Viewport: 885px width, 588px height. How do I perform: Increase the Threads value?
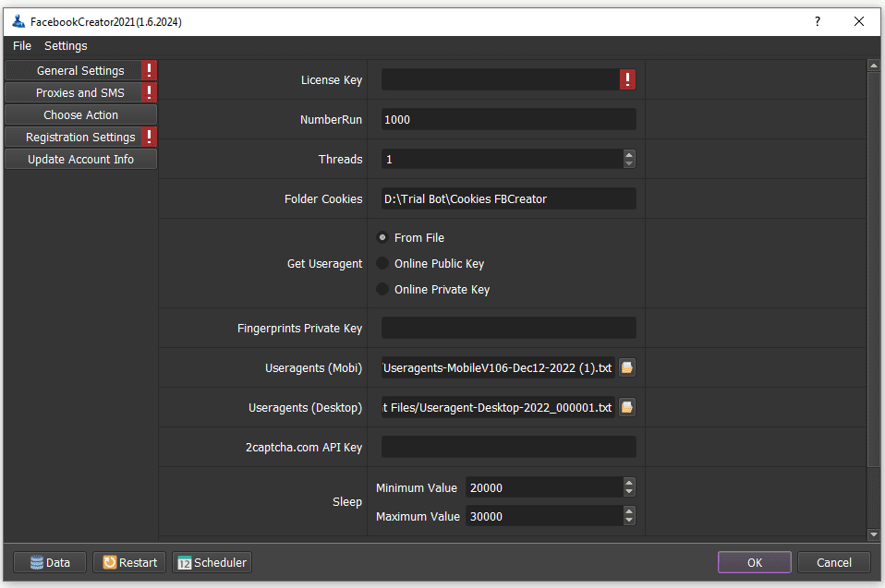629,154
